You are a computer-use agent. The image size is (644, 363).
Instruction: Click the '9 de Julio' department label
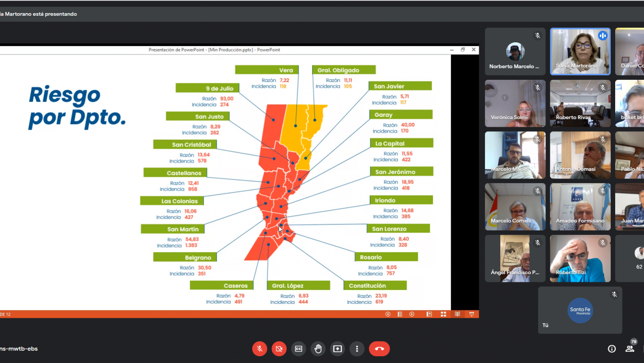point(207,88)
